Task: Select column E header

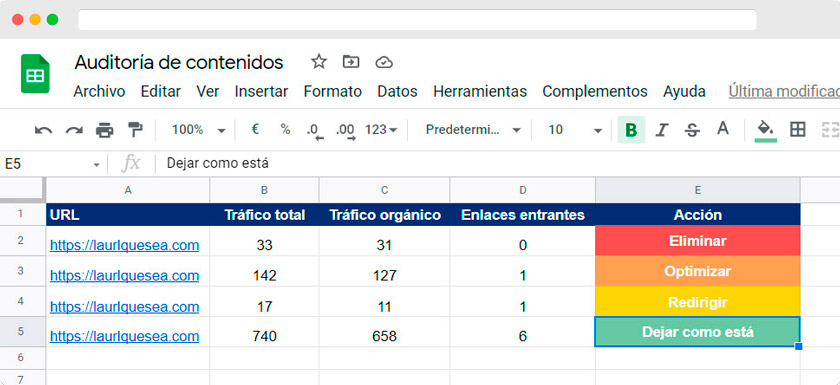Action: (698, 190)
